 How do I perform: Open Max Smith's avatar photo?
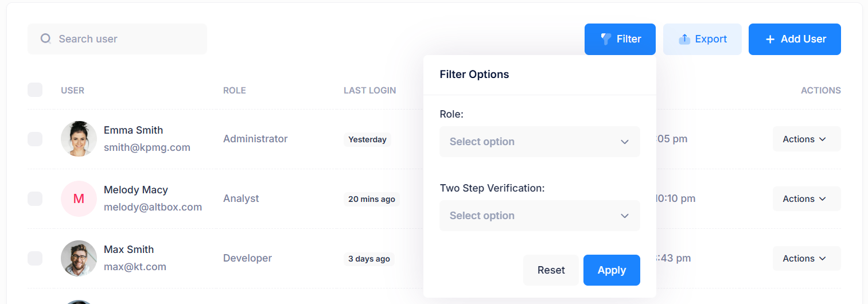(x=79, y=258)
